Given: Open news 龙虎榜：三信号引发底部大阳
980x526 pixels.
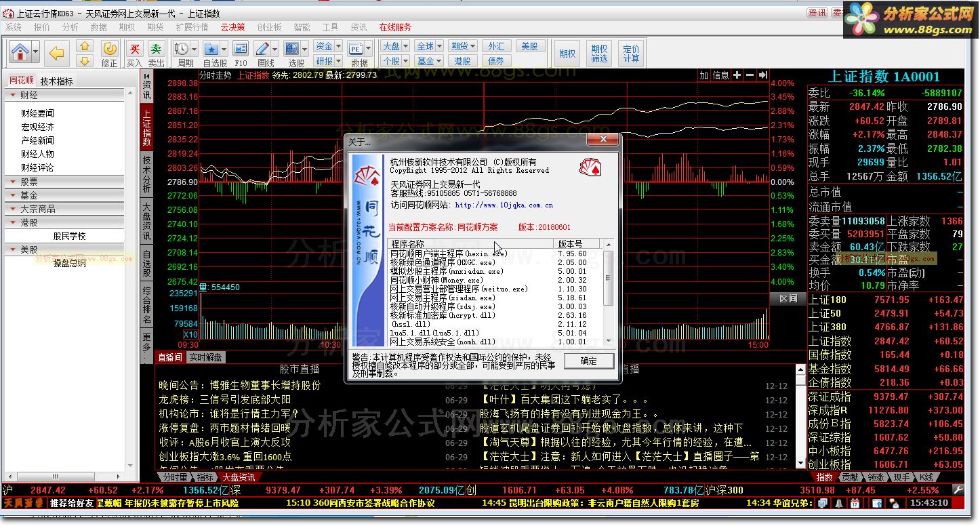Looking at the screenshot, I should (224, 400).
